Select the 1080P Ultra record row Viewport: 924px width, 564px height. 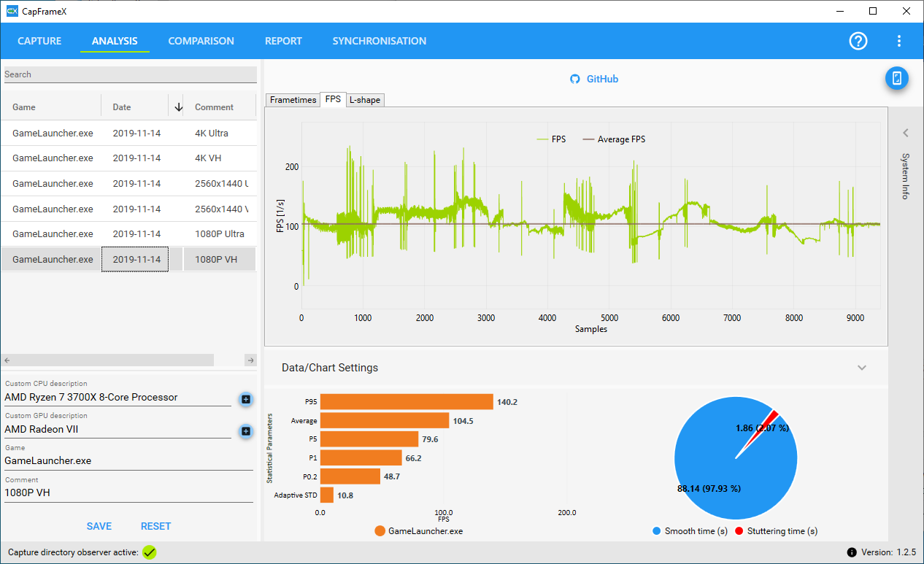click(129, 234)
